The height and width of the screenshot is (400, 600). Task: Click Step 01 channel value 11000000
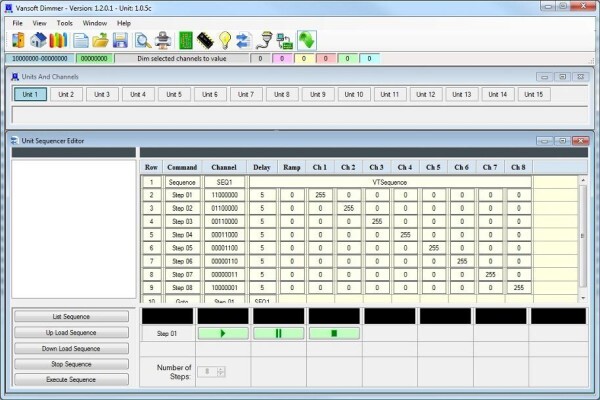point(225,195)
